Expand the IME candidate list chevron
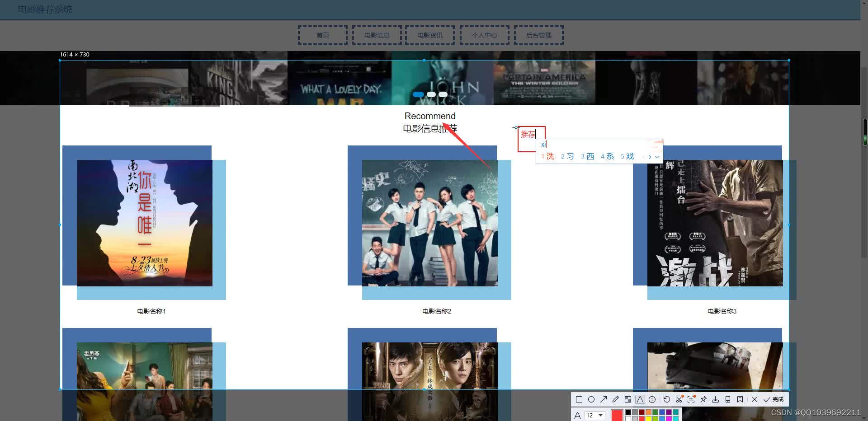868x421 pixels. (657, 157)
